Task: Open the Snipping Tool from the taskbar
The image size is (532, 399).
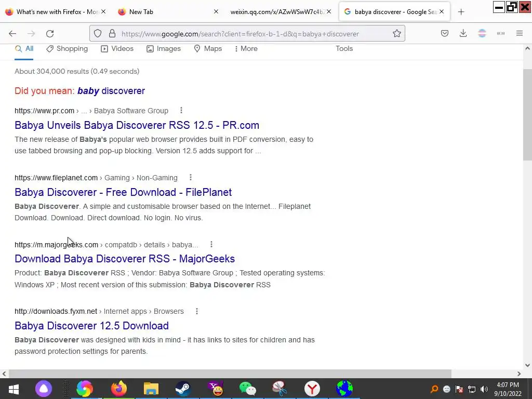Action: (280, 389)
